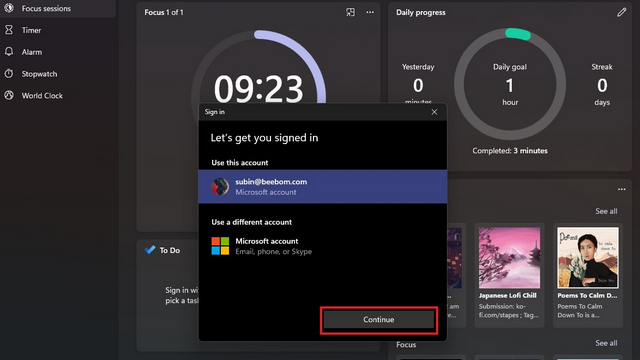640x360 pixels.
Task: Click the Continue button in Sign in dialog
Action: point(379,320)
